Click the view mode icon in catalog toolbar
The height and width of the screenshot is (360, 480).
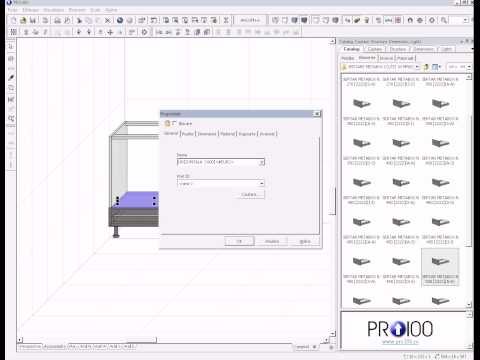point(436,67)
